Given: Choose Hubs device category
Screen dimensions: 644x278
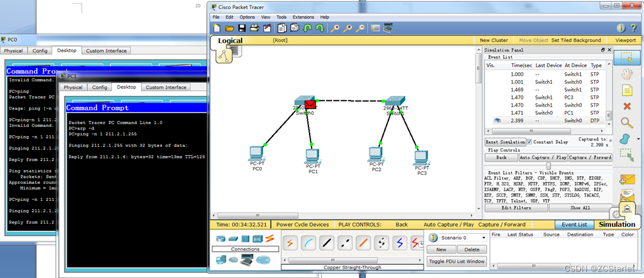Looking at the screenshot, I should [x=245, y=239].
